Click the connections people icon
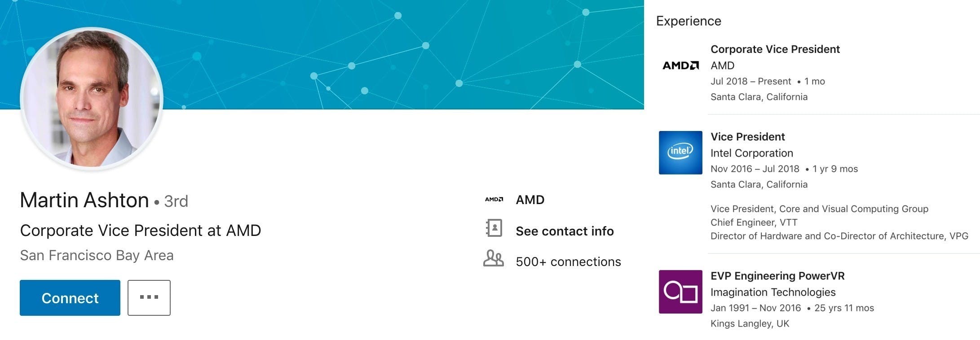This screenshot has width=980, height=340. [493, 259]
